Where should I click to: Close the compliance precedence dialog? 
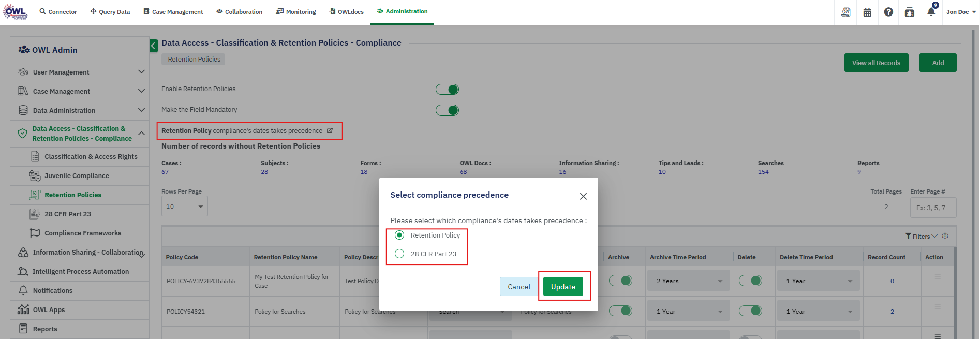(583, 196)
